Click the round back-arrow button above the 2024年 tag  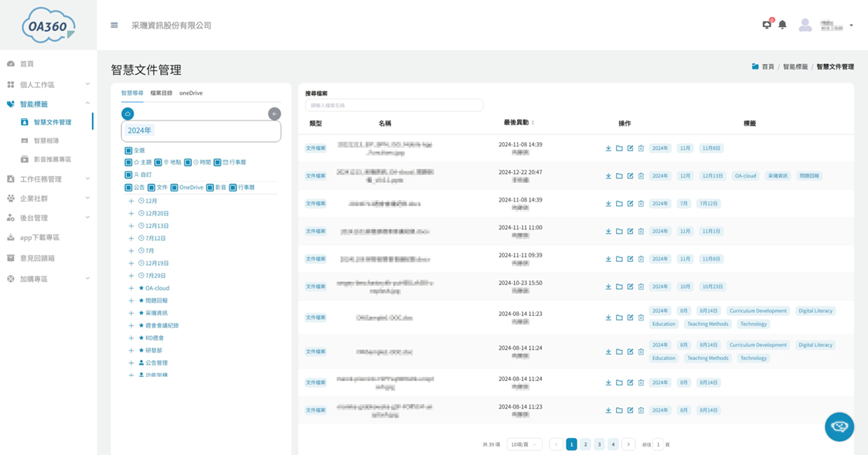coord(274,114)
